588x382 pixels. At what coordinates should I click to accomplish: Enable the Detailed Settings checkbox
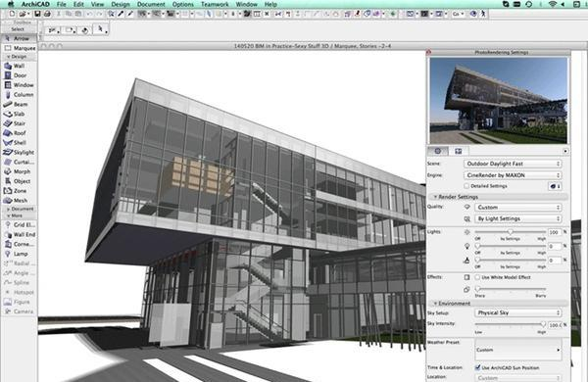(466, 186)
